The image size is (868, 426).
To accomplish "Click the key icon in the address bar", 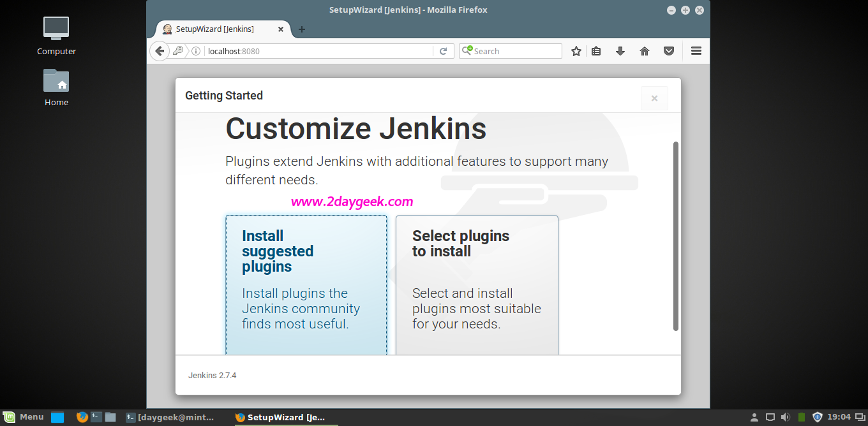I will pos(179,51).
